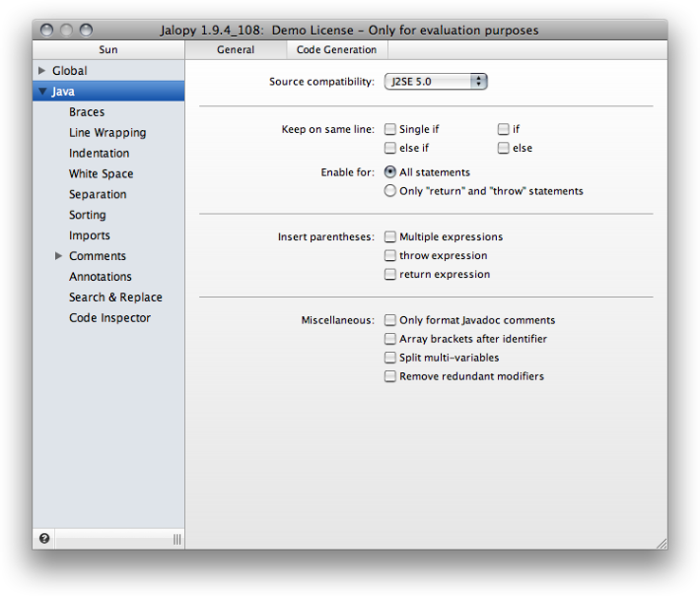The image size is (700, 596).
Task: Select Search & Replace item
Action: [115, 298]
